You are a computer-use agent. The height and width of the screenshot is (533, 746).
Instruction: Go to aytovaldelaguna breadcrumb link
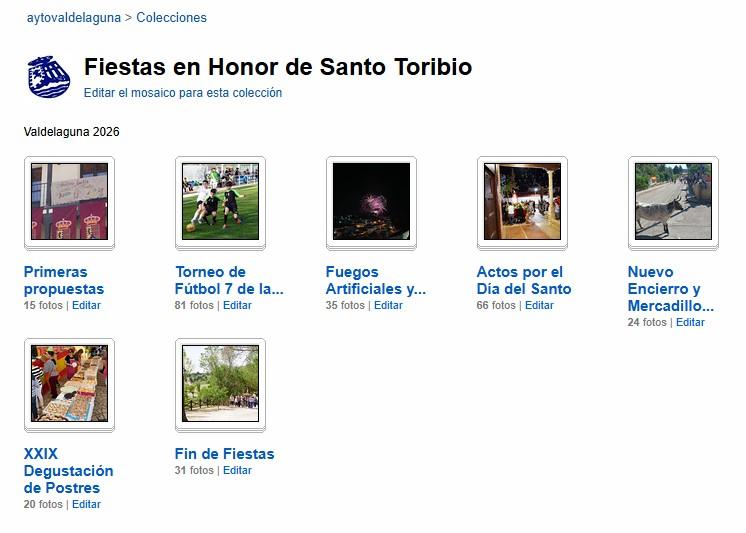(74, 18)
